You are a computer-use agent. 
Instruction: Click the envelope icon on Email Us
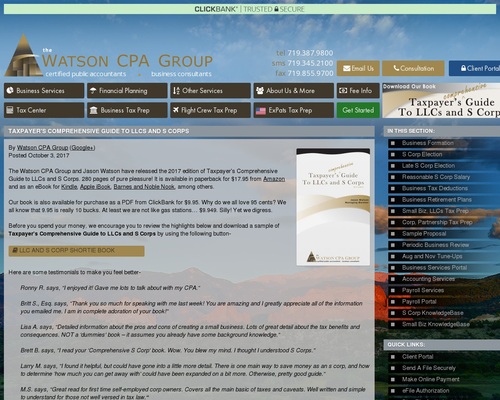coord(347,69)
